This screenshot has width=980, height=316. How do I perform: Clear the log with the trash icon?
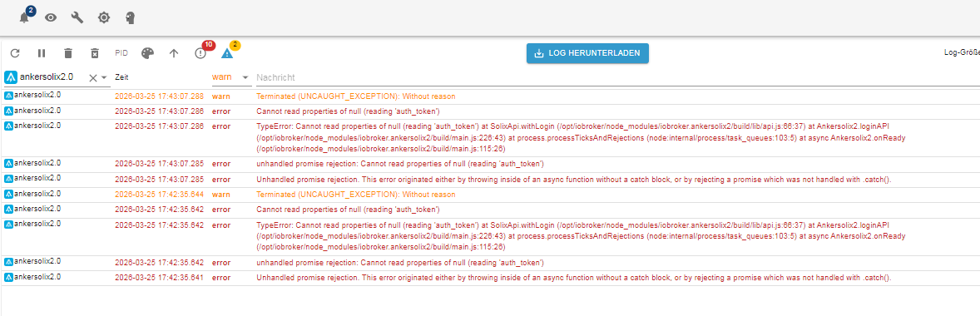click(x=68, y=53)
